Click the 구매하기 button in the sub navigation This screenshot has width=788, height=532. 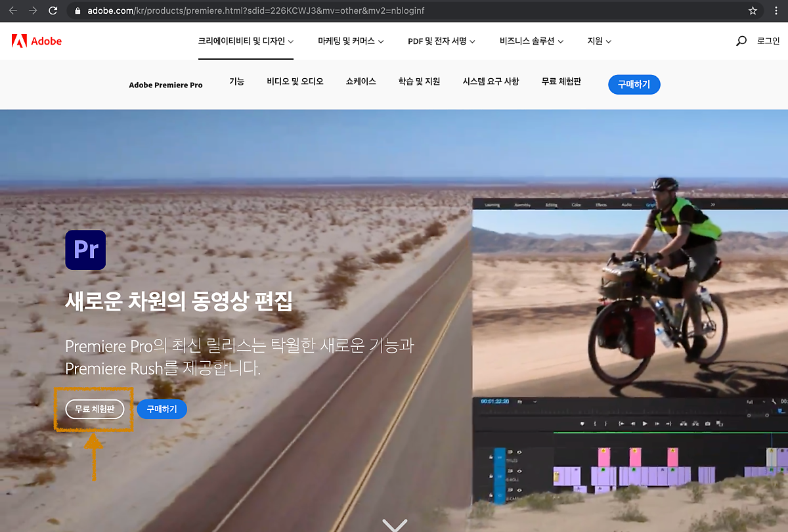click(x=634, y=85)
